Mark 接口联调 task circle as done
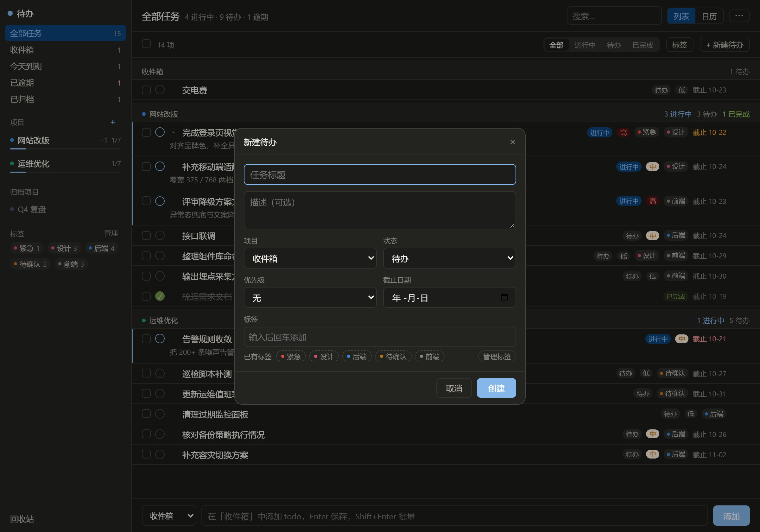760x532 pixels. [160, 235]
